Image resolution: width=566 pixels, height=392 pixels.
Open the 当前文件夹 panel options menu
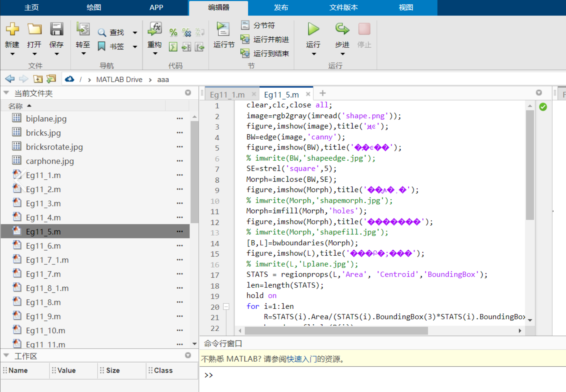point(188,92)
